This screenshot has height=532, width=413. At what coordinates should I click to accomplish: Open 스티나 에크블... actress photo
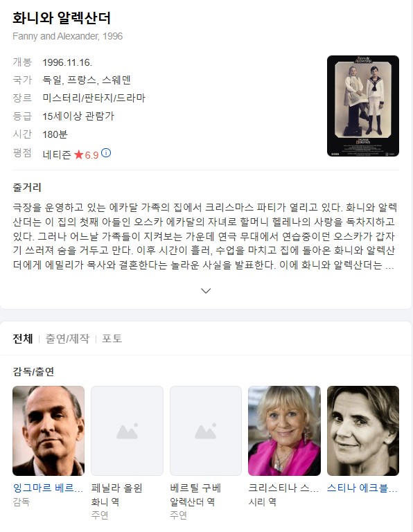pyautogui.click(x=363, y=431)
